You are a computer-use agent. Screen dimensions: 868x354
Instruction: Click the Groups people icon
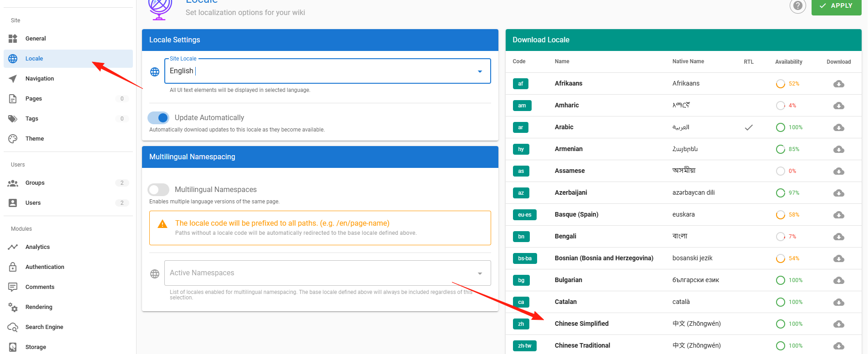[x=13, y=183]
